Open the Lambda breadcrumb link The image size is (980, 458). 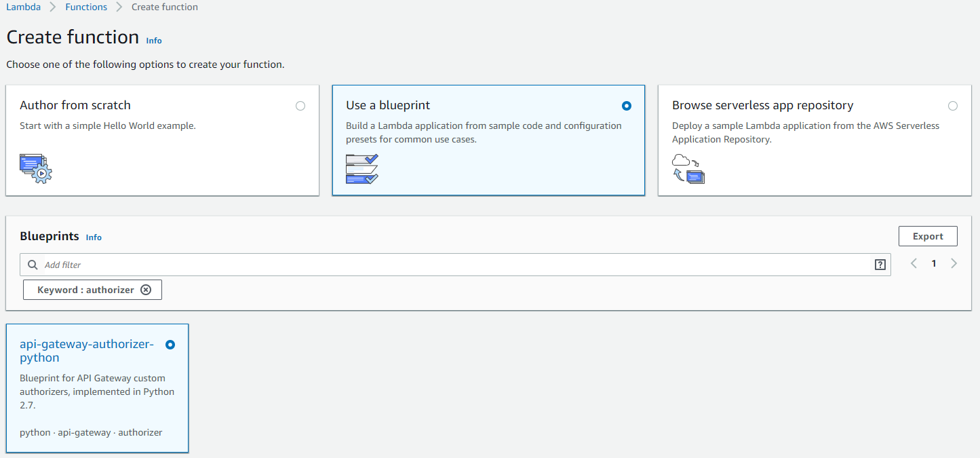pos(23,7)
